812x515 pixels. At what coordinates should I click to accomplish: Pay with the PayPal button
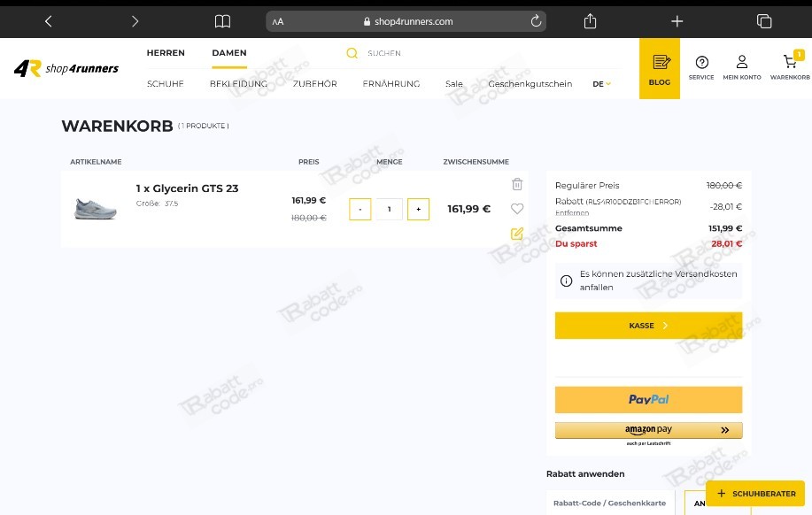pos(648,400)
